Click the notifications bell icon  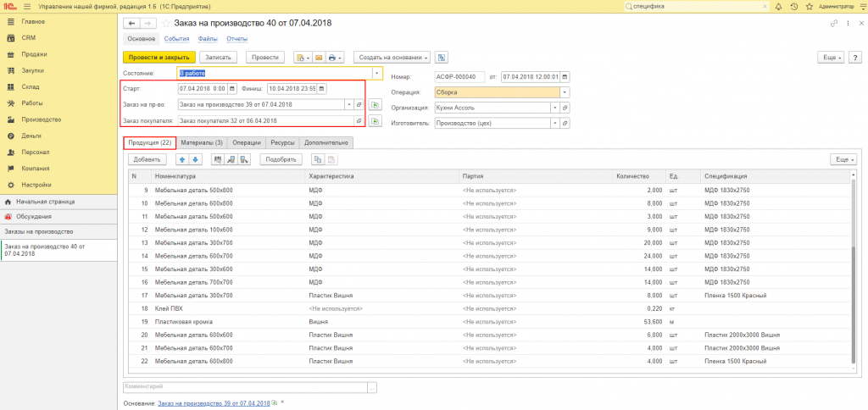click(x=778, y=7)
